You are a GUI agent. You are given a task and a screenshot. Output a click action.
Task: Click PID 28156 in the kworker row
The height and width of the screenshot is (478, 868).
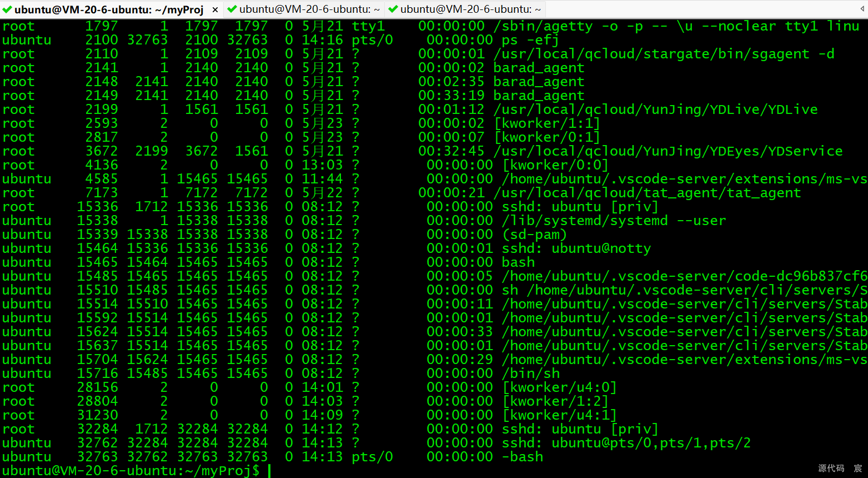click(x=97, y=387)
